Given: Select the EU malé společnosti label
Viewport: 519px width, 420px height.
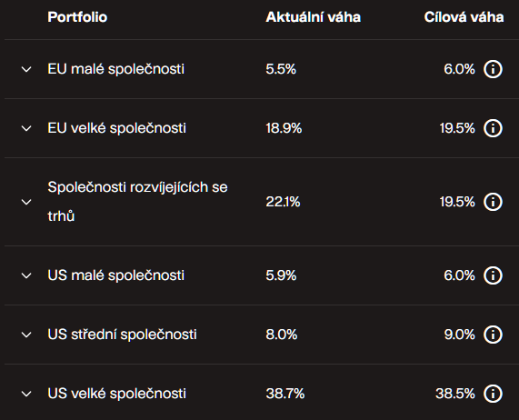Looking at the screenshot, I should tap(115, 69).
